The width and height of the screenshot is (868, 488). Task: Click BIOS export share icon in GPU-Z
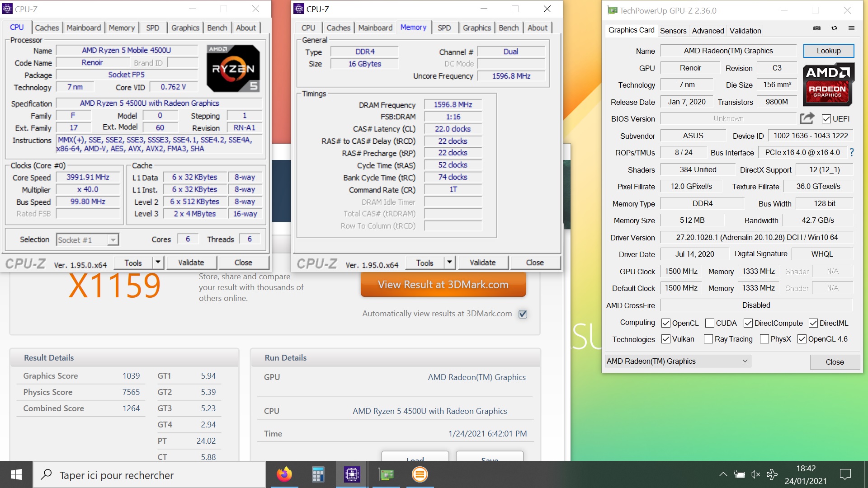point(807,118)
